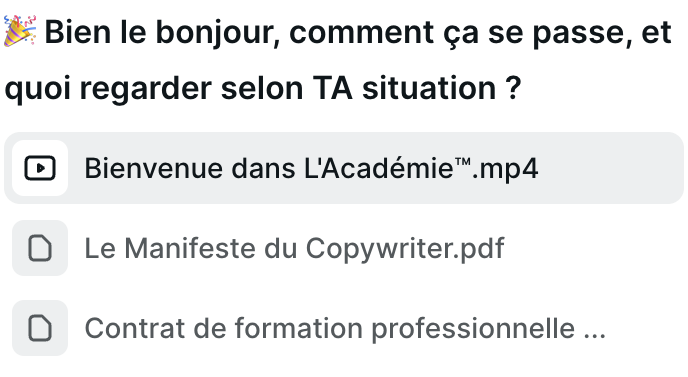Image resolution: width=688 pixels, height=377 pixels.
Task: Select the Le Manifeste du Copywriter list row
Action: (x=344, y=248)
